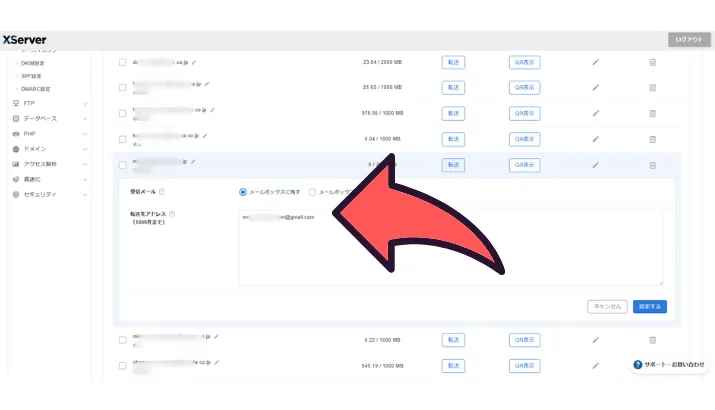The image size is (715, 410).
Task: Click inside the 転送先アドレス text area
Action: 451,248
